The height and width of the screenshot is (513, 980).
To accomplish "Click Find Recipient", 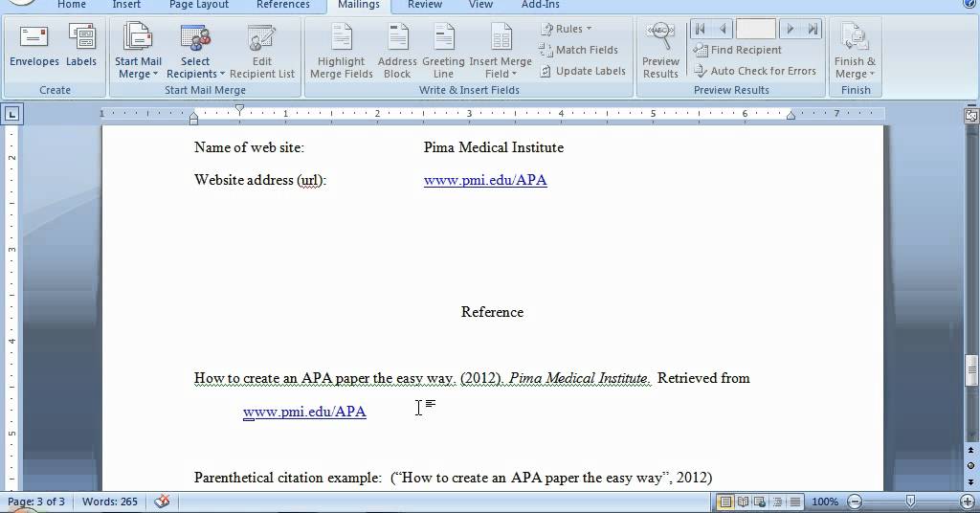I will point(738,50).
